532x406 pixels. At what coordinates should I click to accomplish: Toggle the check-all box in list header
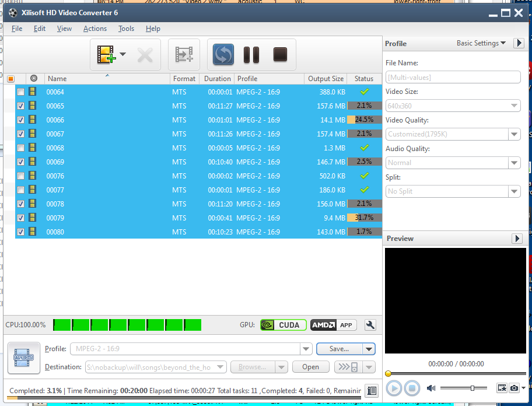[x=11, y=79]
